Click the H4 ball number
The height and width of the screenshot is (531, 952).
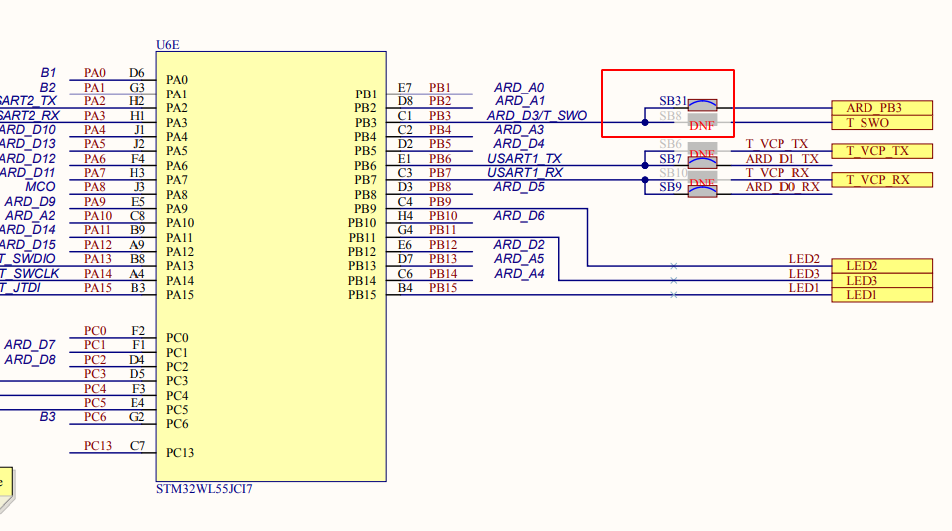[405, 216]
